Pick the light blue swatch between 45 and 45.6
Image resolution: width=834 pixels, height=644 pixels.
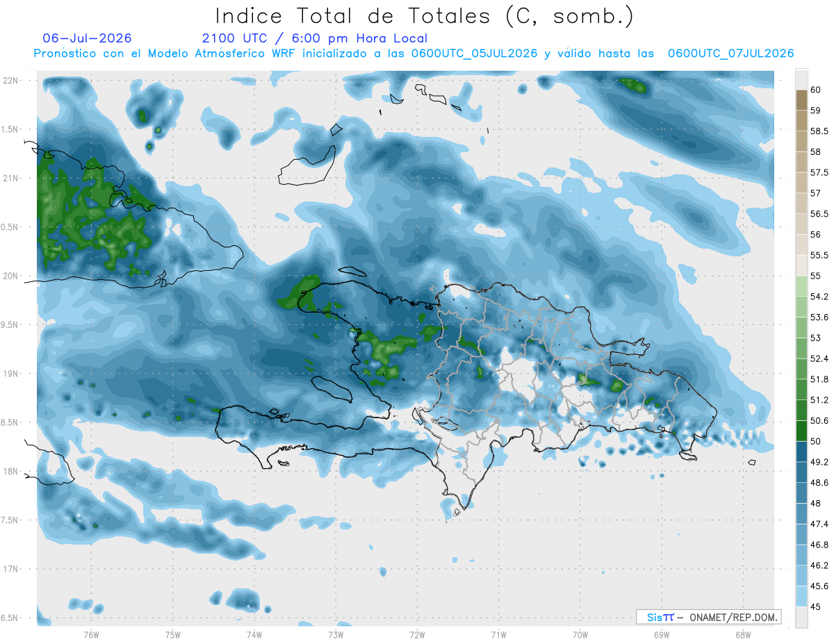[x=801, y=597]
